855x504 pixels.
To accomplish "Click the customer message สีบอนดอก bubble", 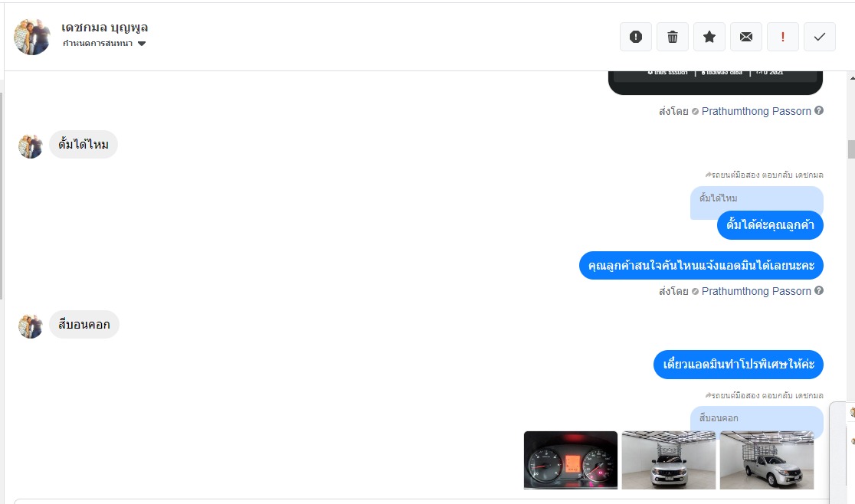I will (84, 324).
